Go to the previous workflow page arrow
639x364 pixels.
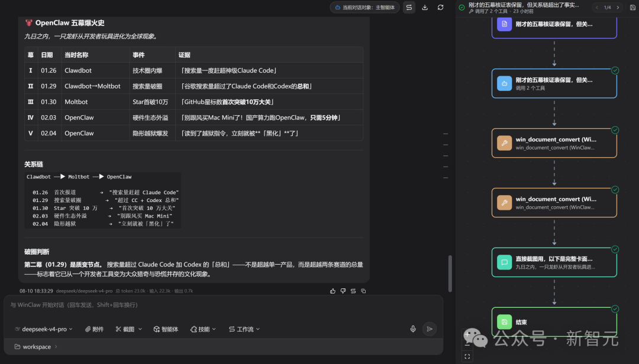coord(597,7)
